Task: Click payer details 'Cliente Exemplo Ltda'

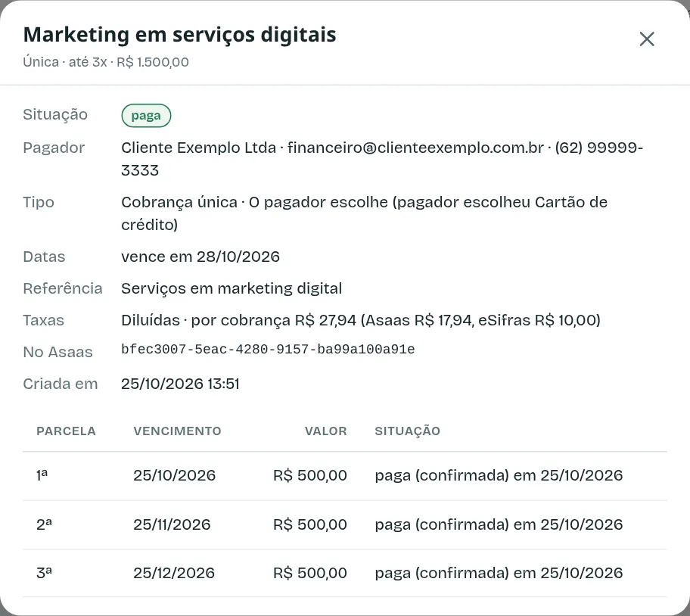Action: [198, 148]
